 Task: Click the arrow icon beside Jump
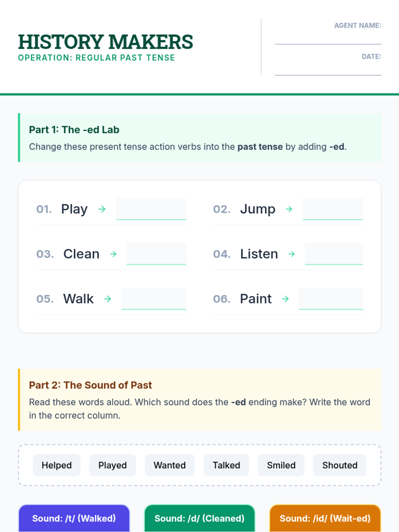pos(289,209)
